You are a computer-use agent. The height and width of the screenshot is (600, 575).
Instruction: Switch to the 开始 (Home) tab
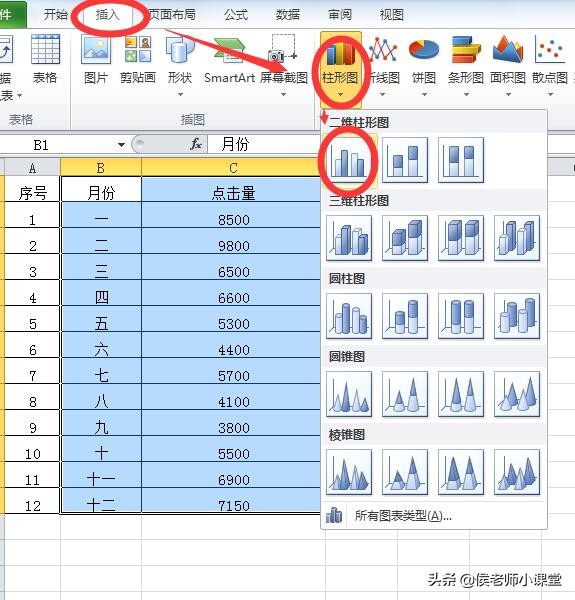[55, 15]
